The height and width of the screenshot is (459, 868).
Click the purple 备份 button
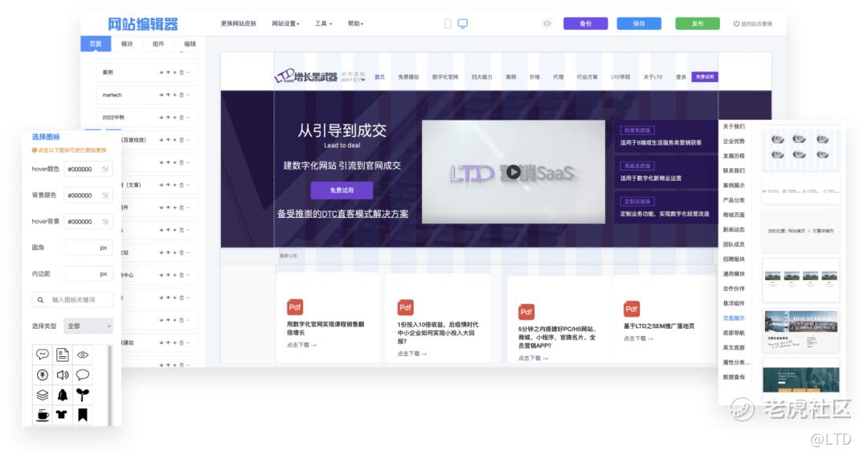586,24
